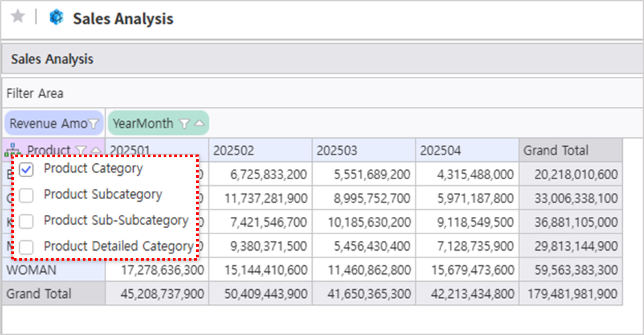644x335 pixels.
Task: Click the WOMAN row header
Action: [54, 269]
